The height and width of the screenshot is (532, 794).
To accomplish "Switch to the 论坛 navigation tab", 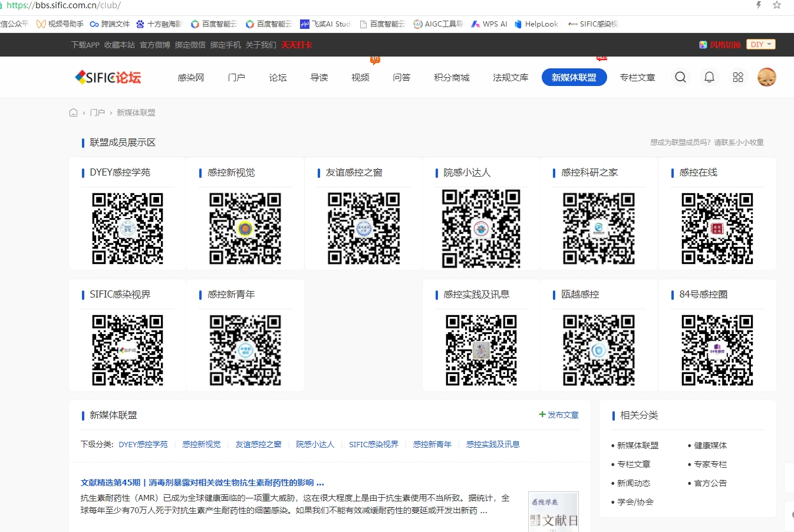I will pos(277,77).
